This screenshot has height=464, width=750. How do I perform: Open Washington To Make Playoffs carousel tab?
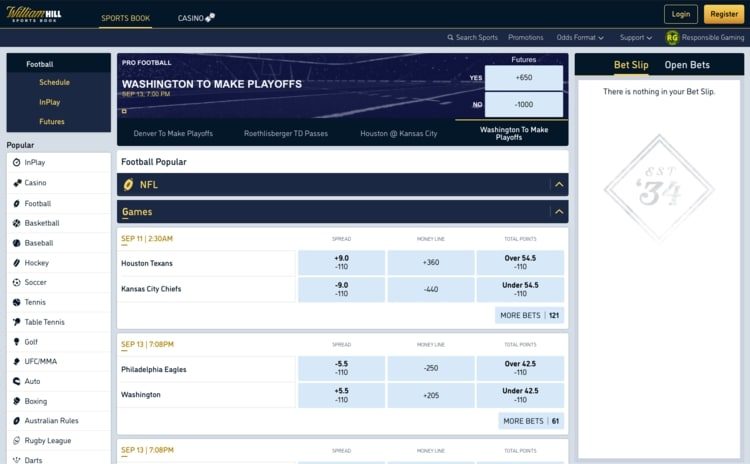tap(512, 133)
